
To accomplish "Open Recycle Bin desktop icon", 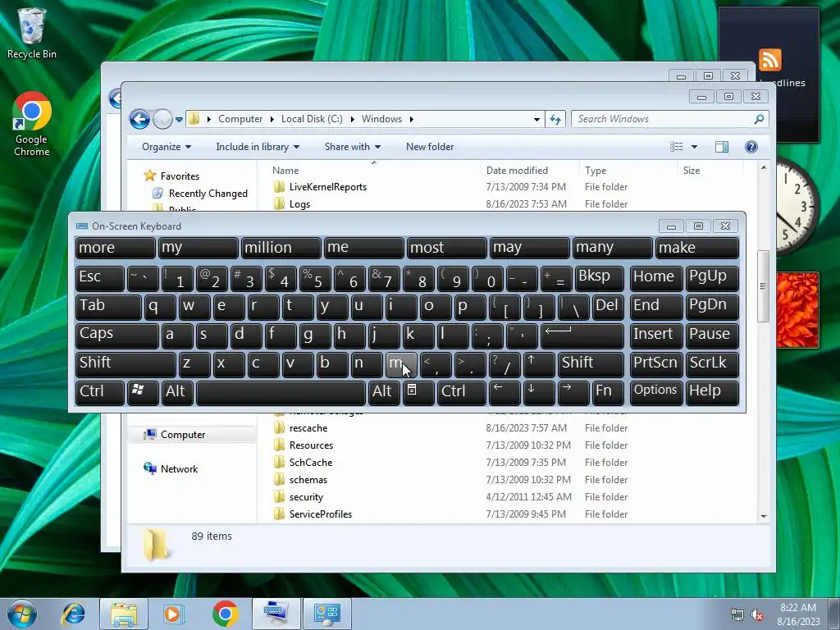I will 32,33.
